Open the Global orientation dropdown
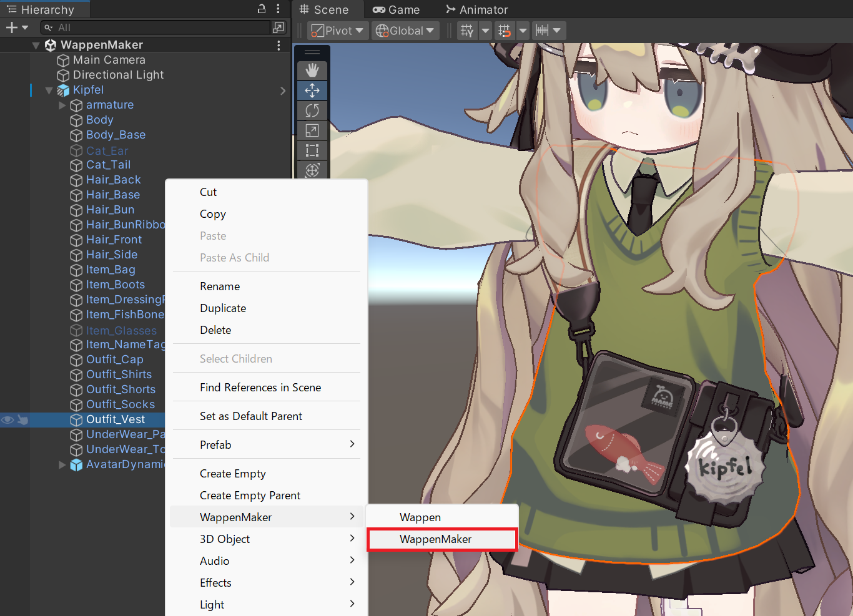The image size is (853, 616). pos(405,31)
